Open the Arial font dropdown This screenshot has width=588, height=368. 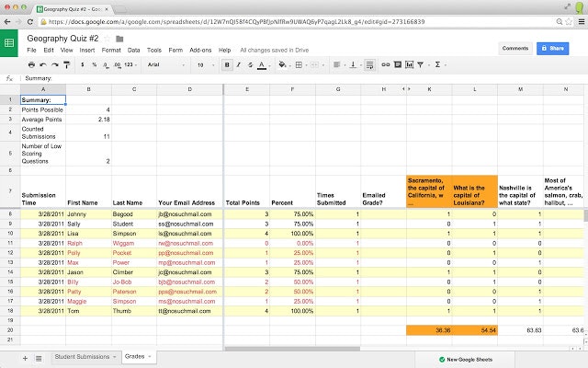click(164, 65)
